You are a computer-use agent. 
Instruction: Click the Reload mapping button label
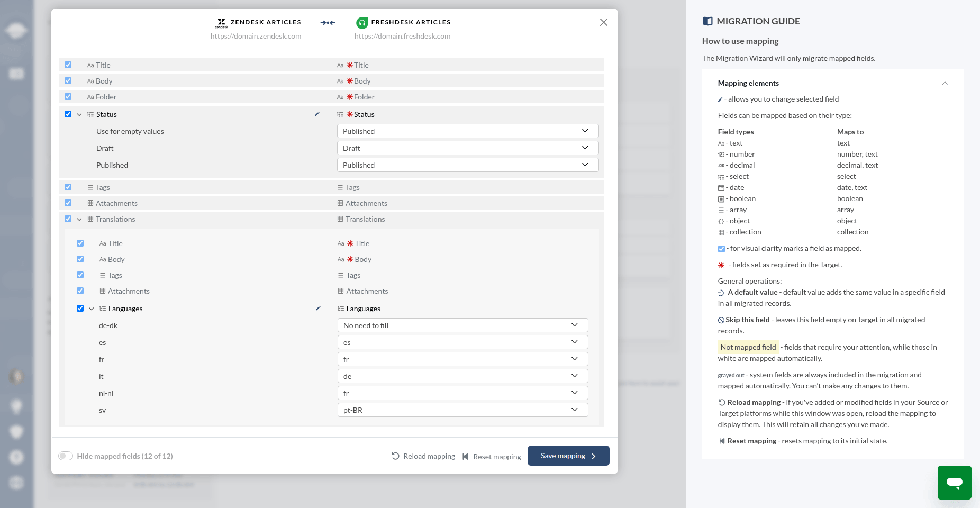click(x=429, y=456)
